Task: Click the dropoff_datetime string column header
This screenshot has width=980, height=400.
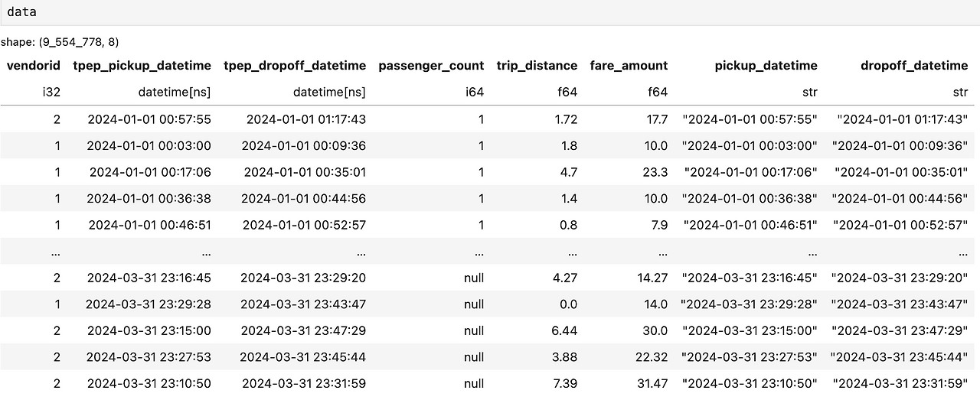Action: pyautogui.click(x=914, y=66)
